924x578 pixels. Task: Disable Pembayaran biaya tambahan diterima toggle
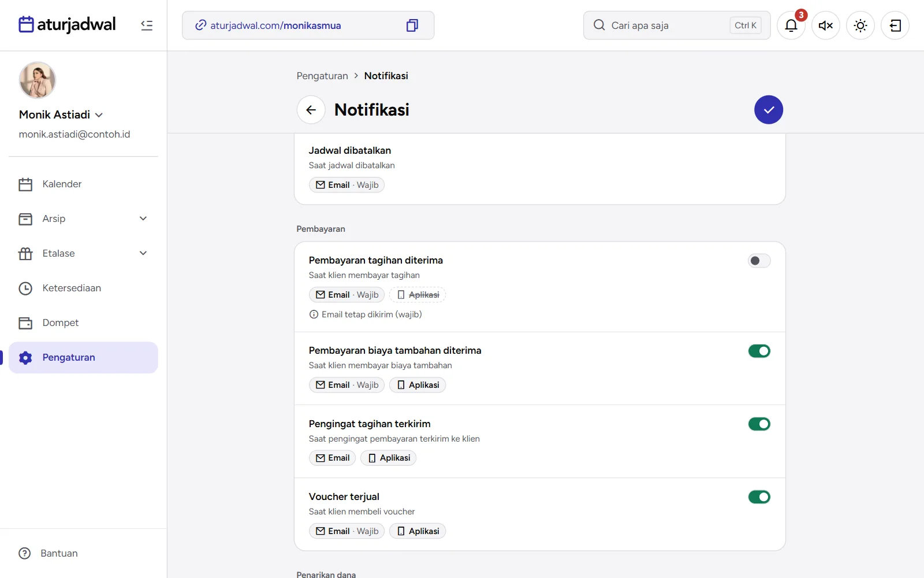coord(759,351)
